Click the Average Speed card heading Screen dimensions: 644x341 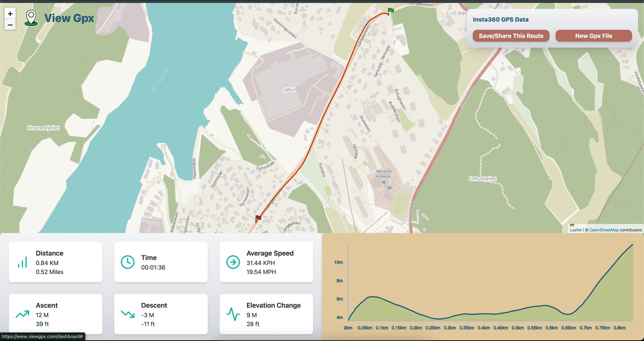pyautogui.click(x=270, y=253)
